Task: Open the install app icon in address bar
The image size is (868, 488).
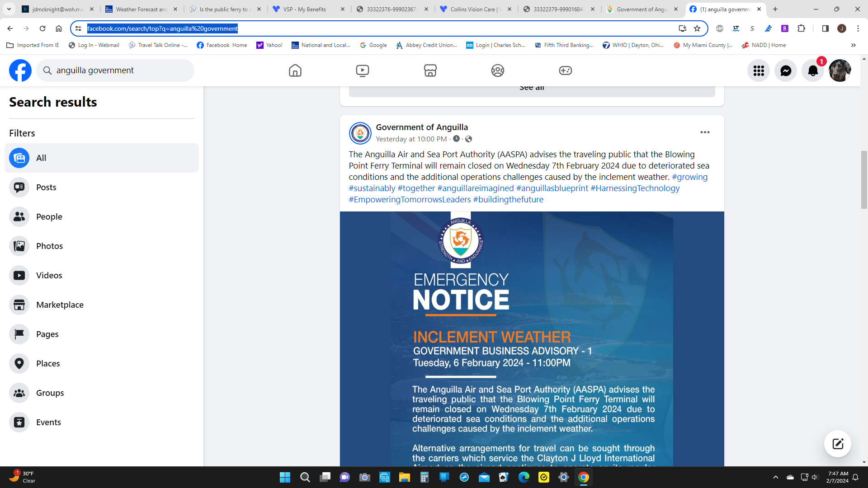Action: point(682,28)
